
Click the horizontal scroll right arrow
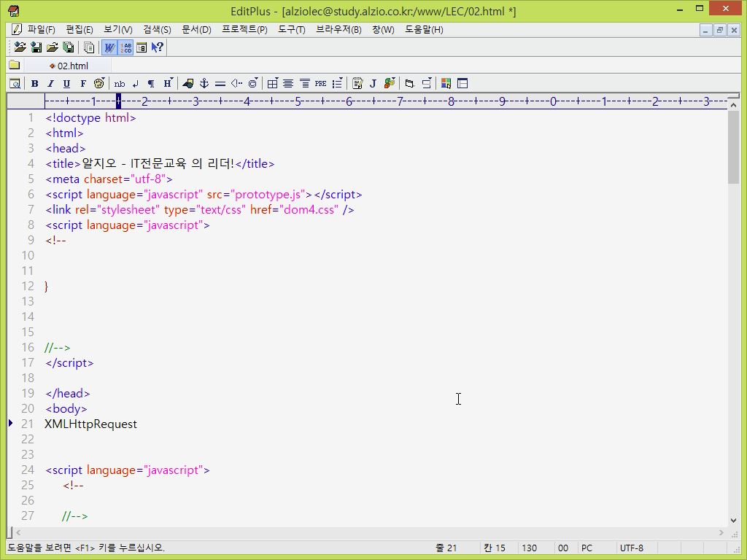click(x=721, y=532)
